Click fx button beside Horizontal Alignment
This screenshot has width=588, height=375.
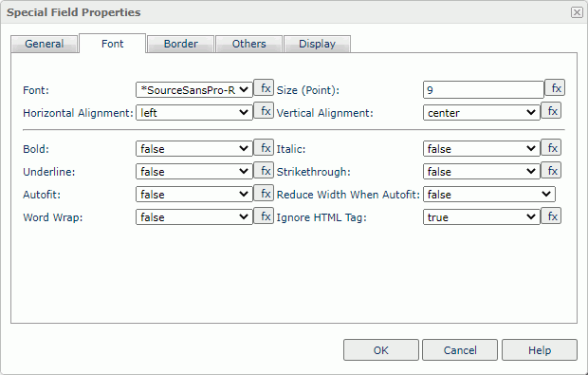[x=264, y=111]
